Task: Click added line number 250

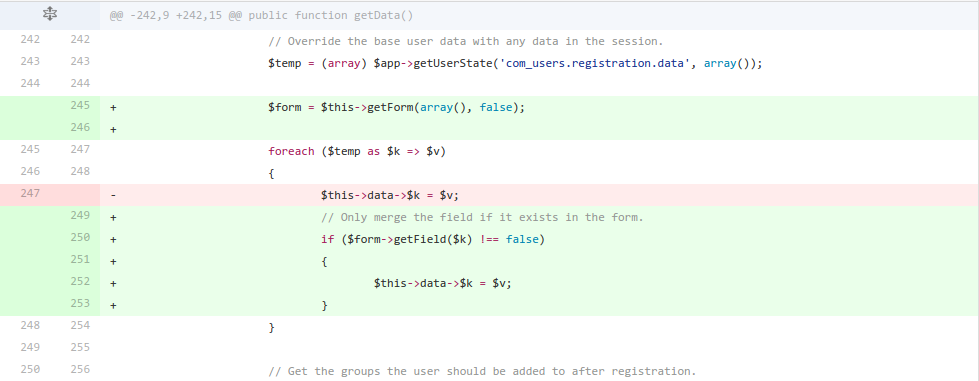Action: (79, 237)
